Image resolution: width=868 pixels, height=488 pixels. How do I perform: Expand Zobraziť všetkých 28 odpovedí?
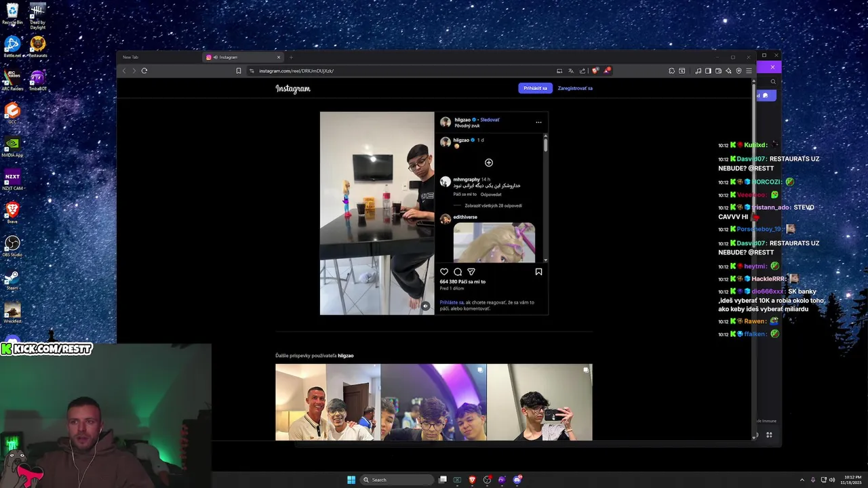tap(493, 205)
